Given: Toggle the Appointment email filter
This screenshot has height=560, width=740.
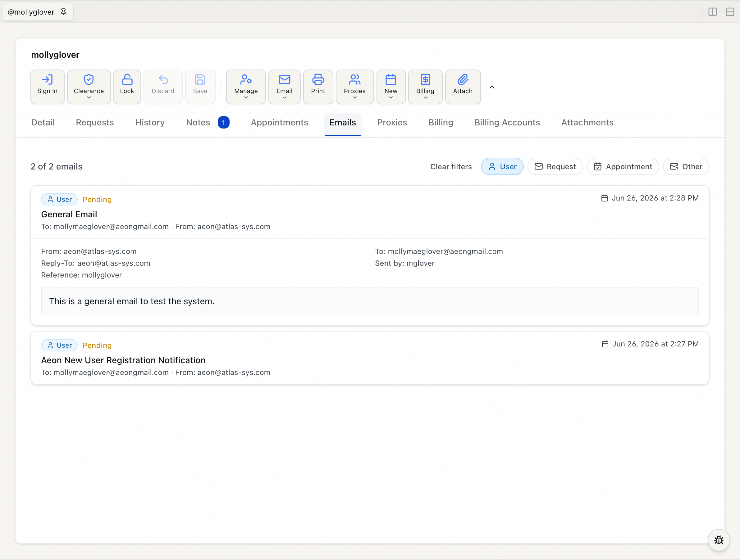Looking at the screenshot, I should [x=623, y=166].
